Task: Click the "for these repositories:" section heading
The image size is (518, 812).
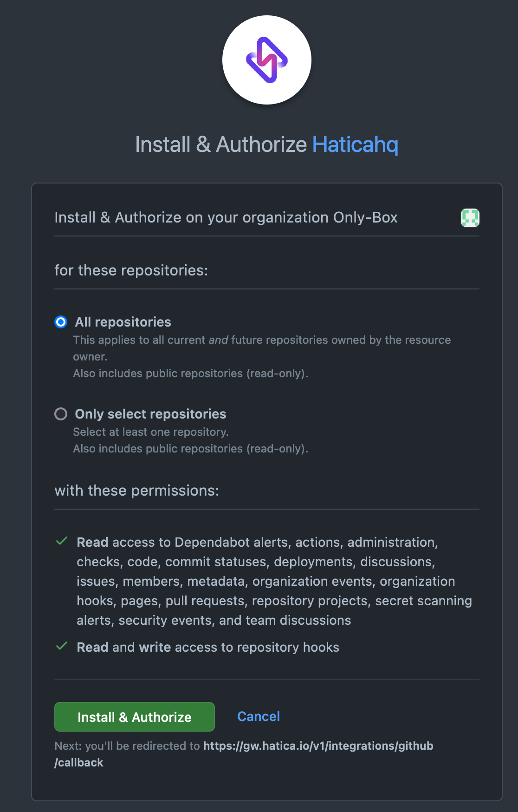Action: 131,270
